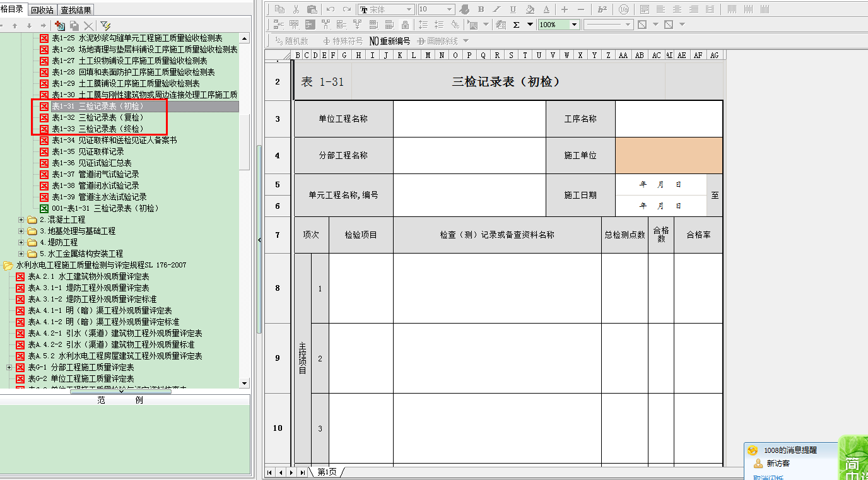The image size is (868, 480).
Task: Select the 第1页 sheet tab
Action: (327, 472)
